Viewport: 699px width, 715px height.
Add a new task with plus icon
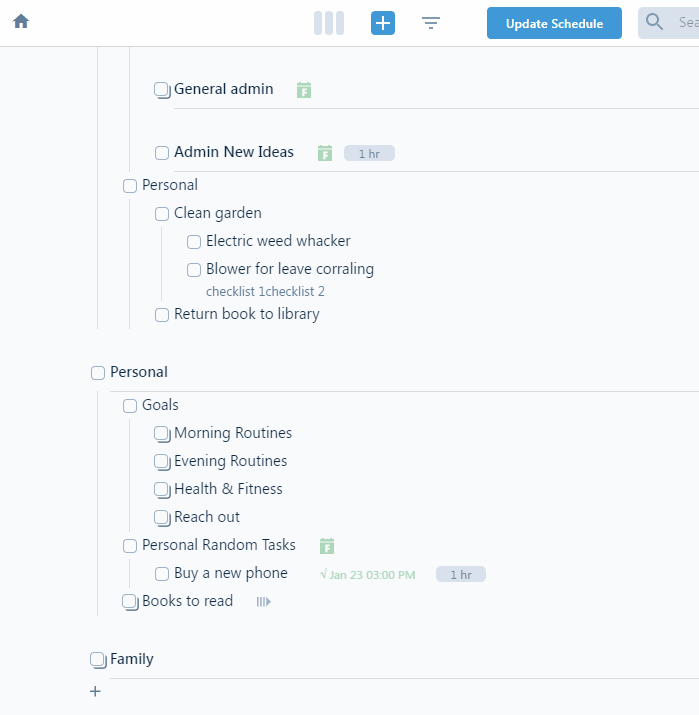click(383, 23)
